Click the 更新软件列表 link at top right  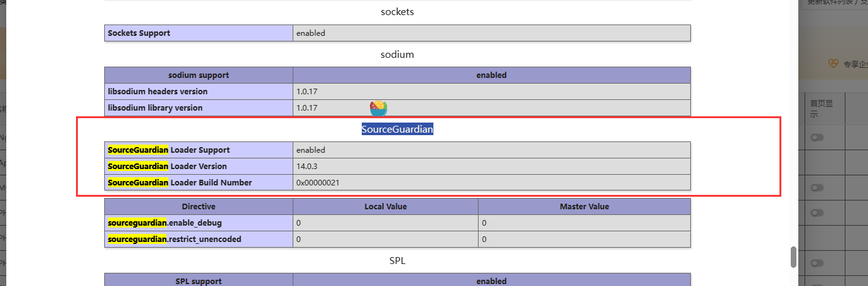point(830,3)
